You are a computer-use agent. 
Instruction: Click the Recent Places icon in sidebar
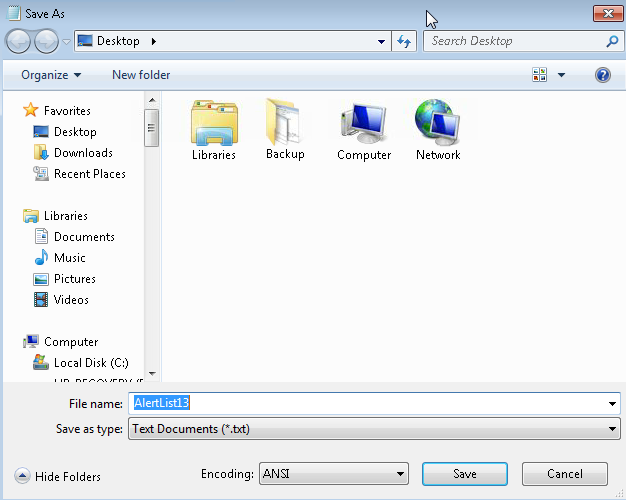click(x=41, y=174)
